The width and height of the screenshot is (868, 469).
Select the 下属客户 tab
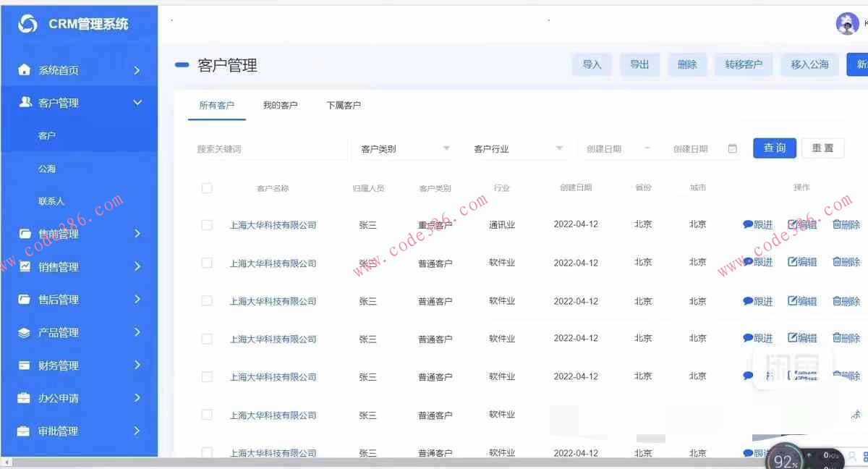pyautogui.click(x=344, y=104)
